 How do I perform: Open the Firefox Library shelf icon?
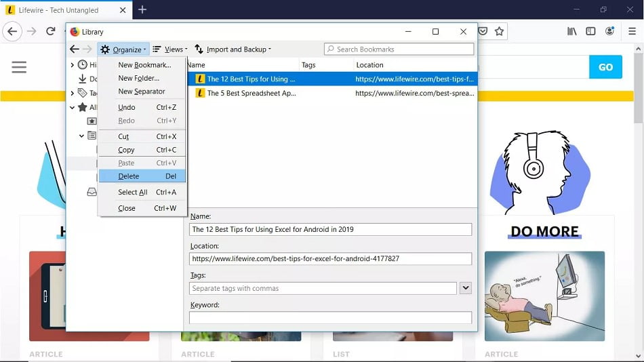click(x=571, y=31)
